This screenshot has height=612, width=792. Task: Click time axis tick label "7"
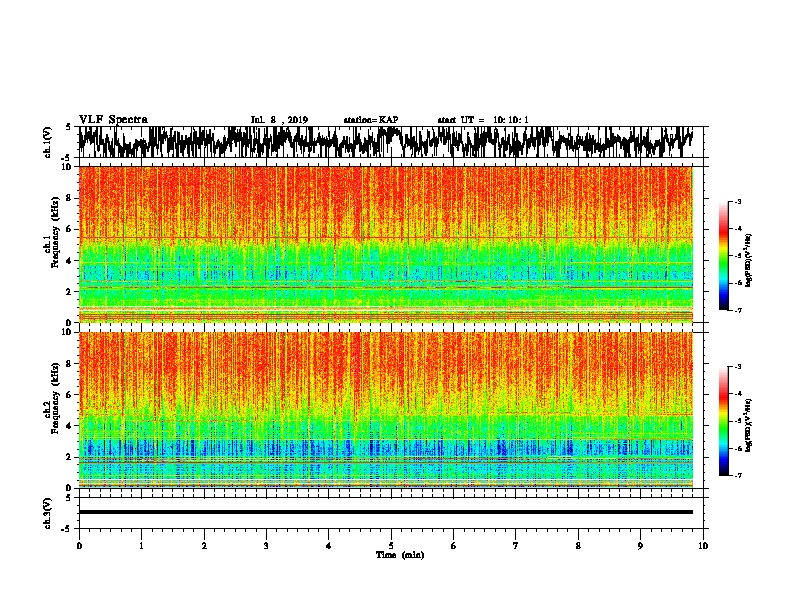(x=516, y=546)
